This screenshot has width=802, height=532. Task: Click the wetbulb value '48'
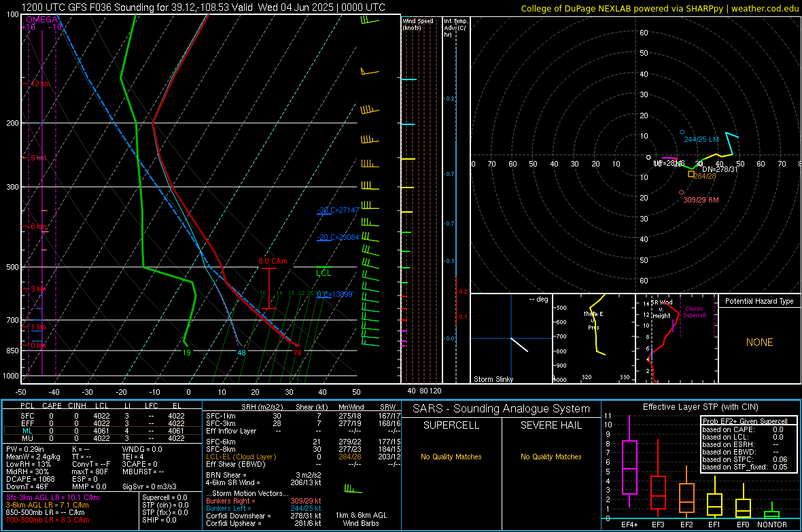(x=241, y=353)
